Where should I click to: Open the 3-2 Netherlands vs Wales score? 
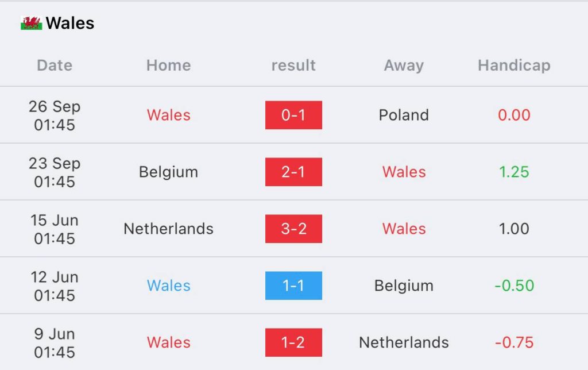click(293, 229)
